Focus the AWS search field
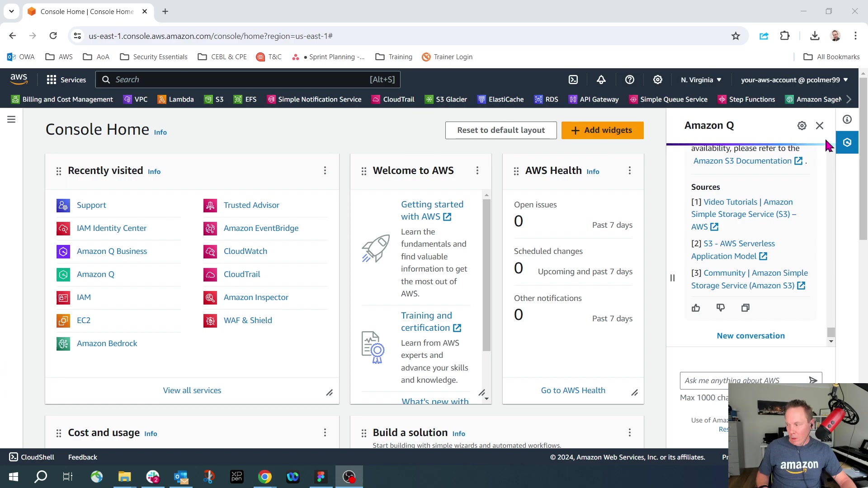 248,80
